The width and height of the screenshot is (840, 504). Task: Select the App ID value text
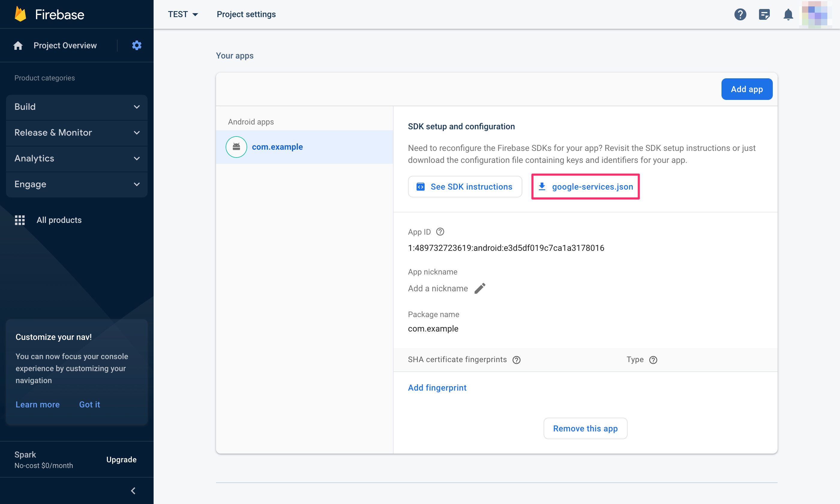pos(506,247)
